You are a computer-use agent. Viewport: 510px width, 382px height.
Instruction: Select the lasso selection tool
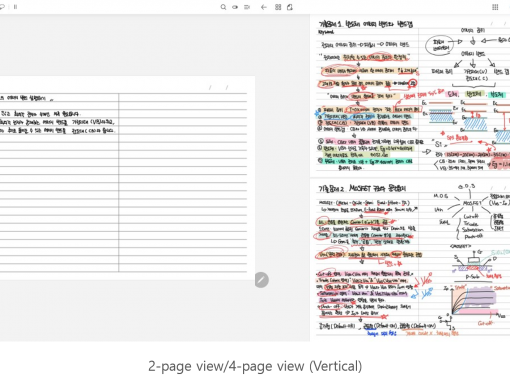(2, 7)
